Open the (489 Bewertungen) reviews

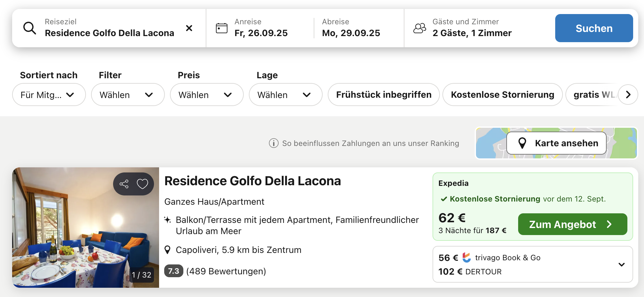[x=226, y=271]
